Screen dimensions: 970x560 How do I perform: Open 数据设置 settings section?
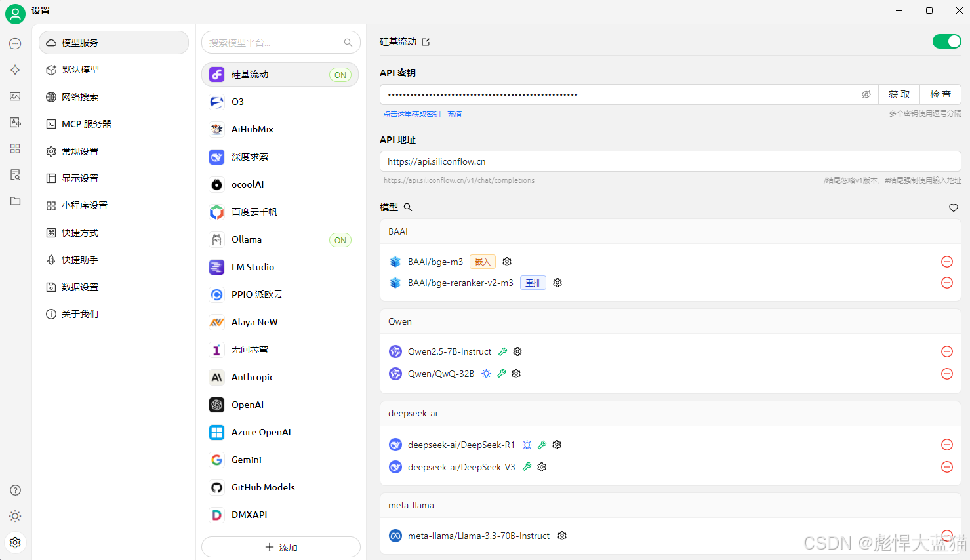pos(114,287)
